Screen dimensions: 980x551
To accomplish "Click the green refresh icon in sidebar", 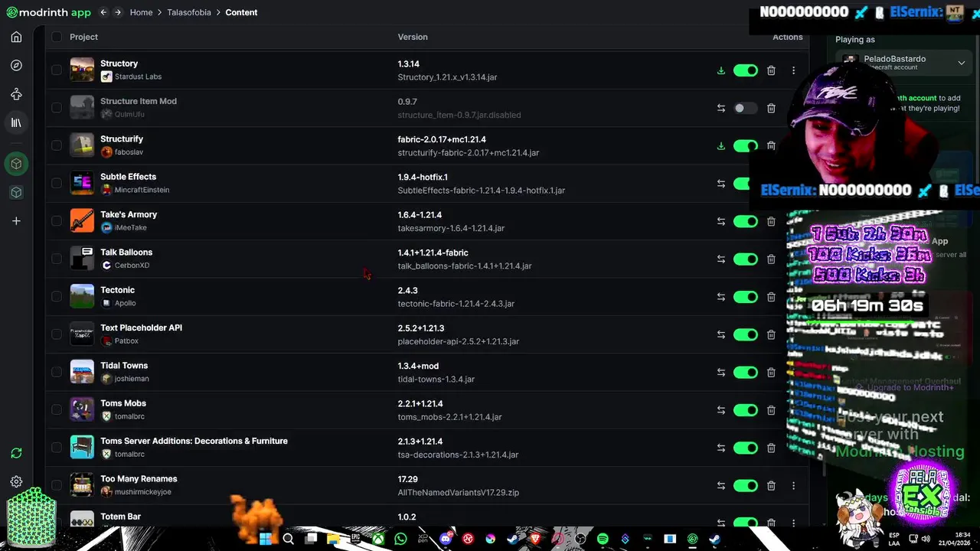I will pos(16,453).
